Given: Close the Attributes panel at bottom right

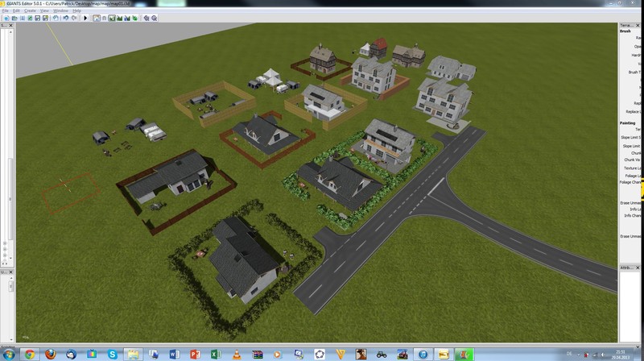Looking at the screenshot, I should tap(638, 268).
